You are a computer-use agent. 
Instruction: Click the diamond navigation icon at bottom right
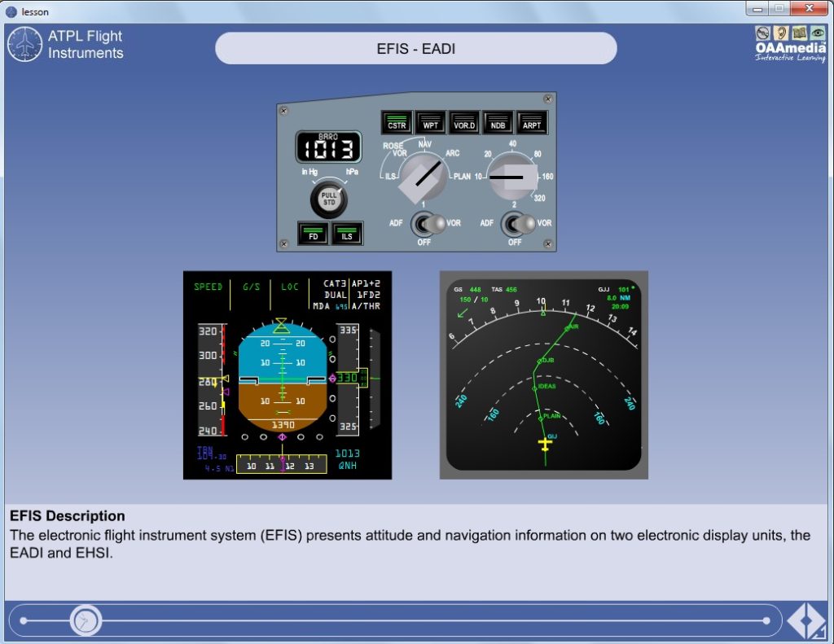click(805, 620)
